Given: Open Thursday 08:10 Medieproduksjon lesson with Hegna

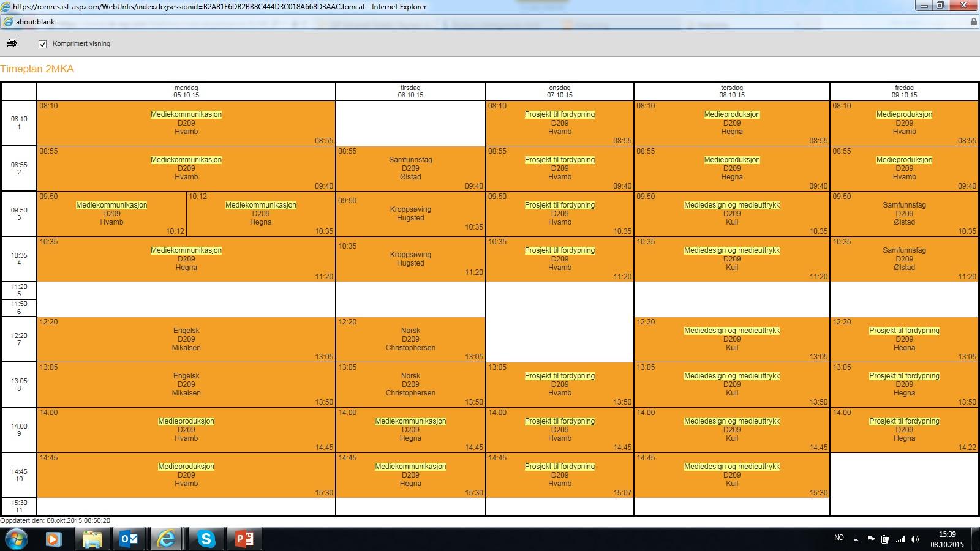Looking at the screenshot, I should tap(732, 123).
